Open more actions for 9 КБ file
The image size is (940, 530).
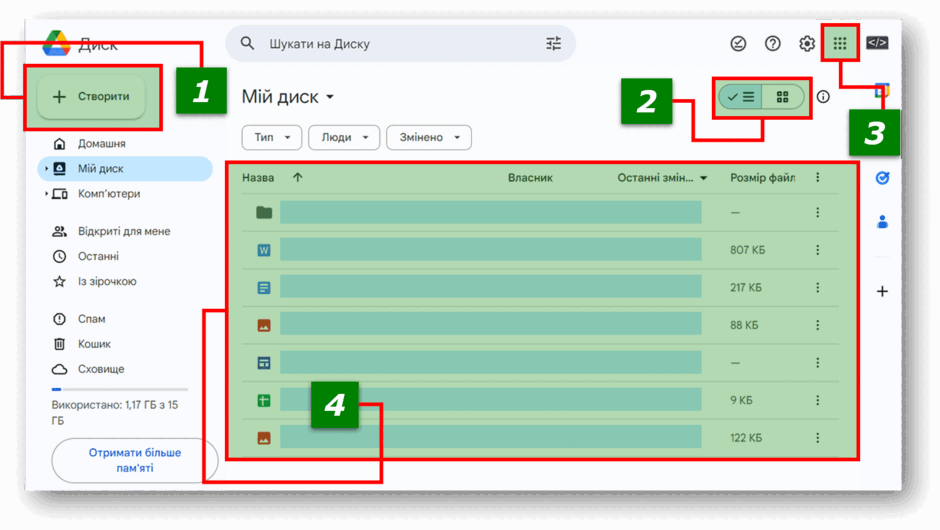tap(817, 400)
